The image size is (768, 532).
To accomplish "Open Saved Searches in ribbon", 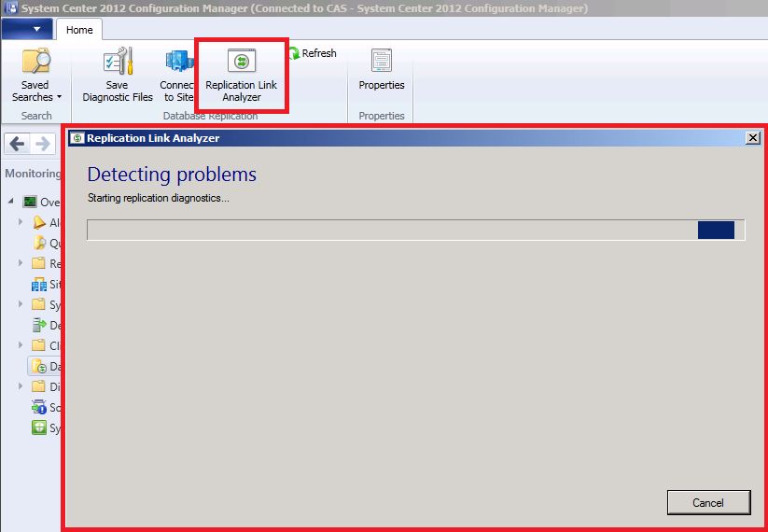I will coord(36,75).
